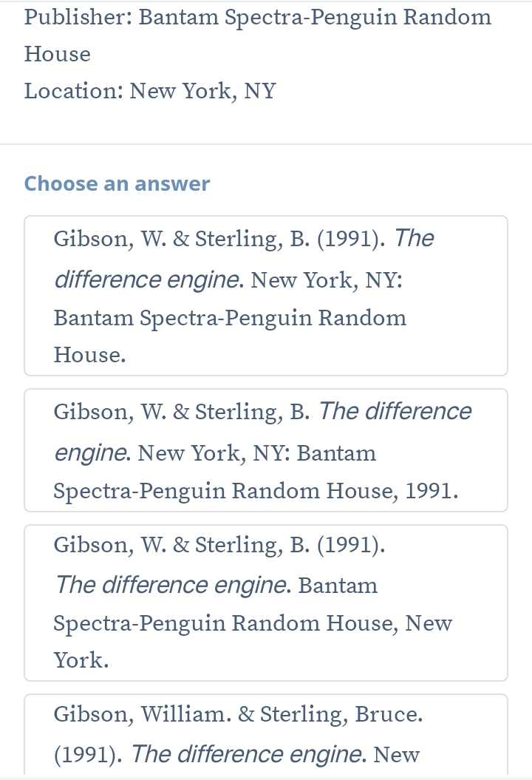The width and height of the screenshot is (532, 780).
Task: Tap the "Publisher: Bantam Spectra-Penguin Random" text line
Action: pos(257,17)
